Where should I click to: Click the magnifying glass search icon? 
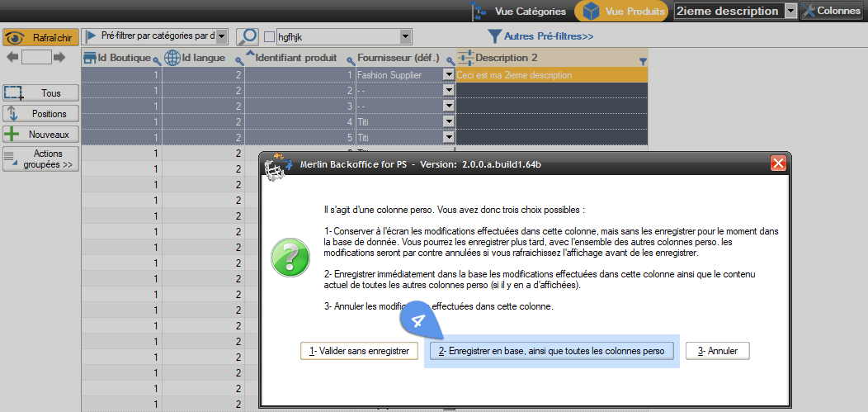click(247, 36)
